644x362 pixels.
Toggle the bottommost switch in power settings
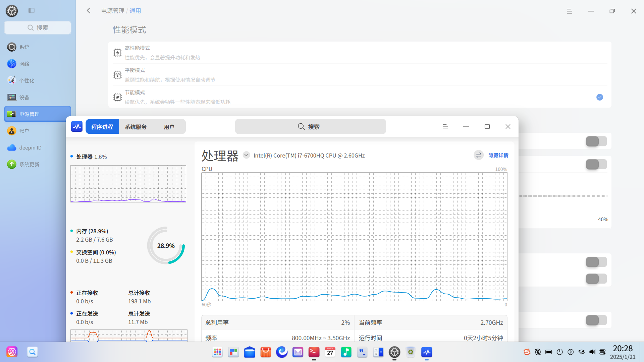pos(596,320)
